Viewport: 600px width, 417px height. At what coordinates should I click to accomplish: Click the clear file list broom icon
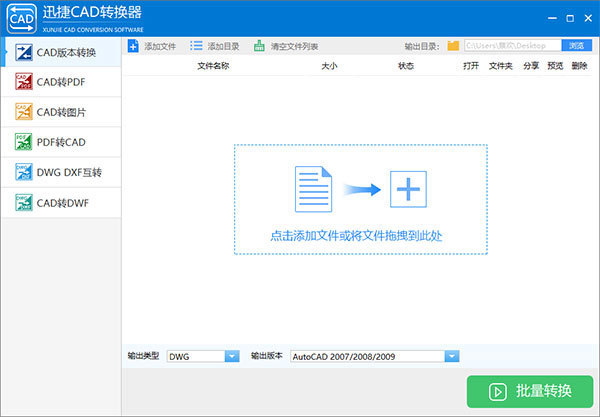pyautogui.click(x=259, y=46)
